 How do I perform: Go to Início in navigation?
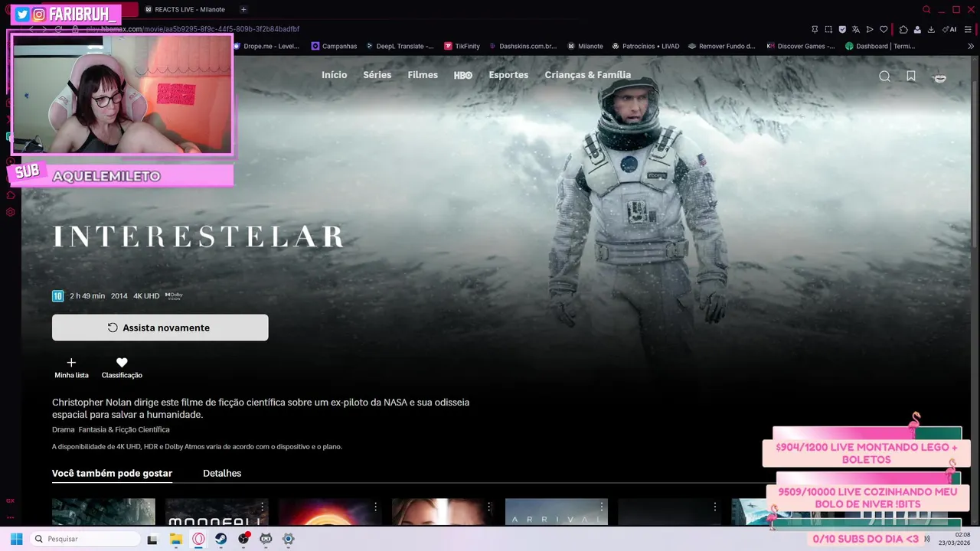click(335, 75)
